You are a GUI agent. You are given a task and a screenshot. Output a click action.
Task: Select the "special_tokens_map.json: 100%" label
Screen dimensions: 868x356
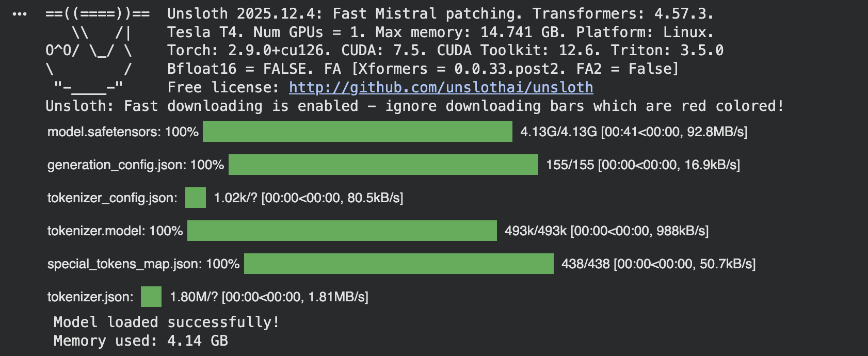[x=143, y=264]
